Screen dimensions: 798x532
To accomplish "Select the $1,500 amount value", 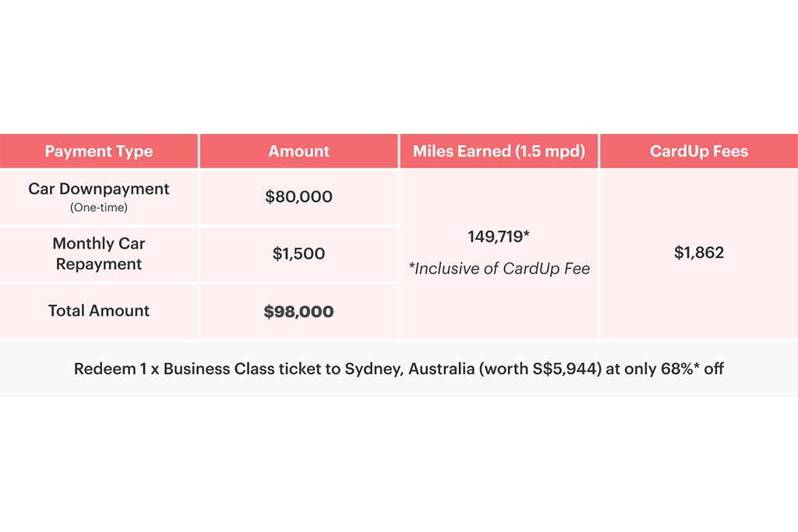I will click(x=299, y=254).
